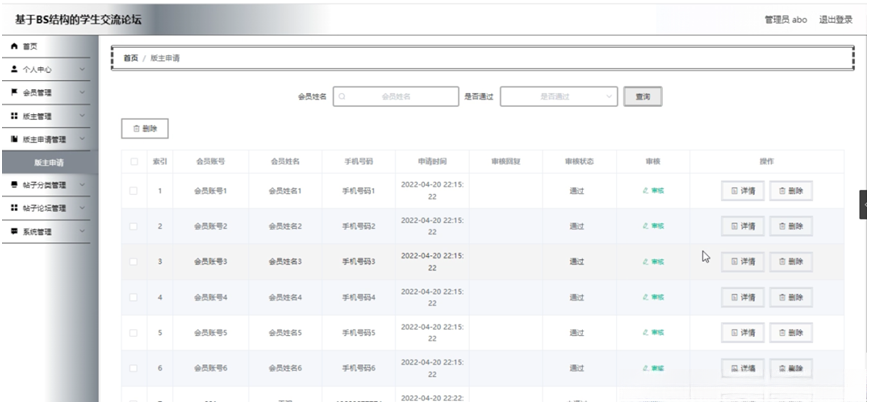Image resolution: width=869 pixels, height=404 pixels.
Task: Click 退出登录 to log out
Action: (x=836, y=19)
